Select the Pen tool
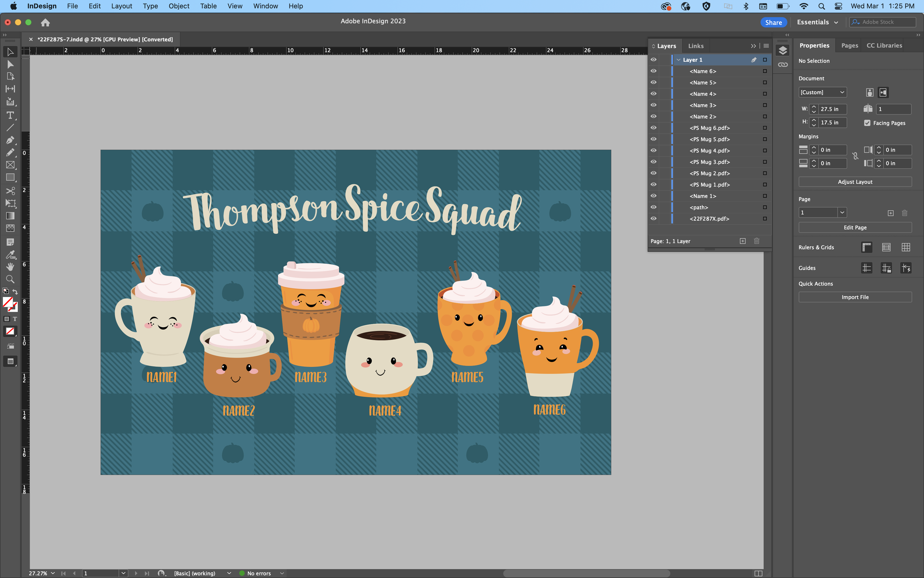The image size is (924, 578). [x=10, y=140]
